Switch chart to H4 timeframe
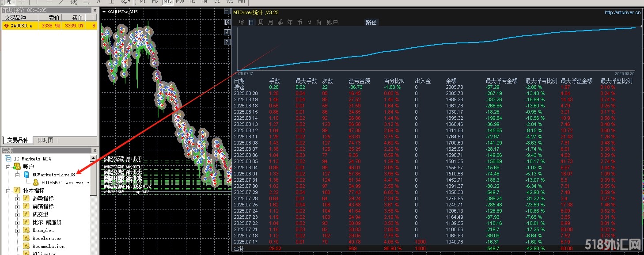This screenshot has width=644, height=255. tap(204, 2)
